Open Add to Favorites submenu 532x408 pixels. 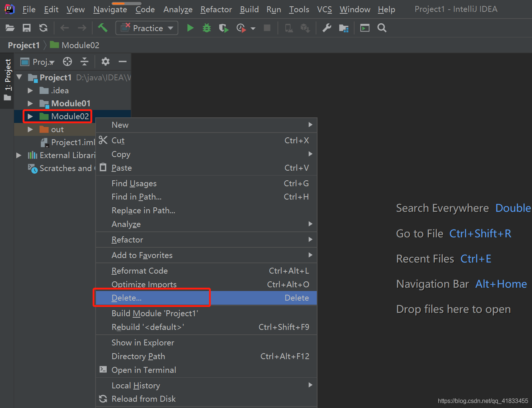pos(206,255)
